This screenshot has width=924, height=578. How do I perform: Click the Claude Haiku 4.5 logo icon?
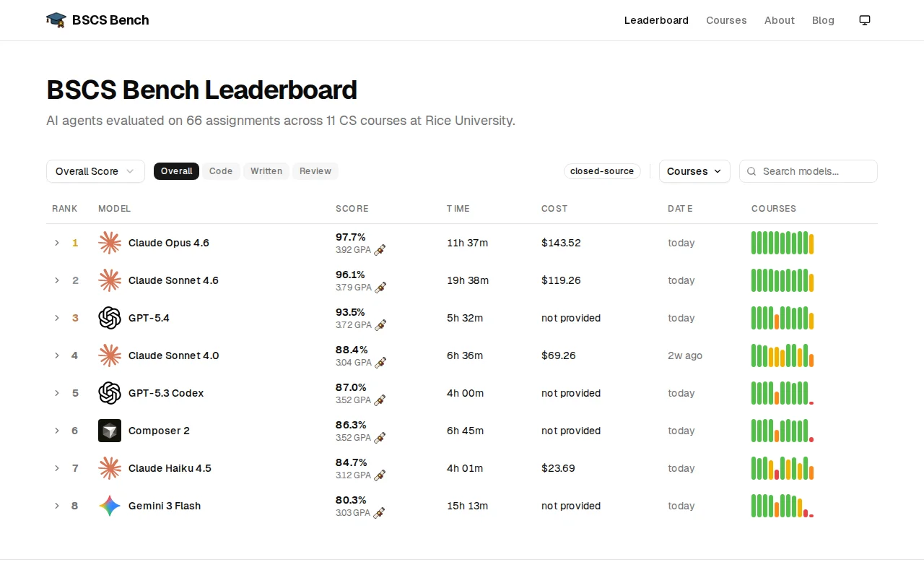tap(110, 468)
